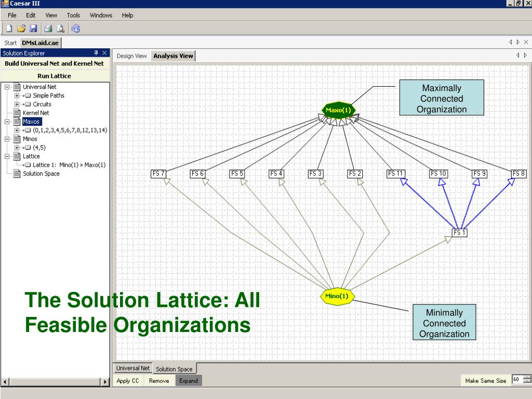Click the Lattice tree grid icon
The width and height of the screenshot is (532, 399).
pyautogui.click(x=17, y=156)
